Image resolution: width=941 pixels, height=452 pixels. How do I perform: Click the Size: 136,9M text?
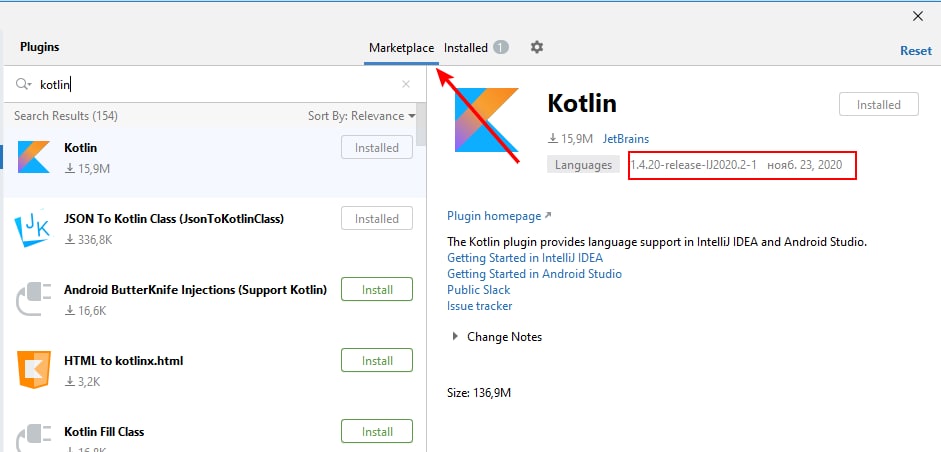(x=479, y=393)
